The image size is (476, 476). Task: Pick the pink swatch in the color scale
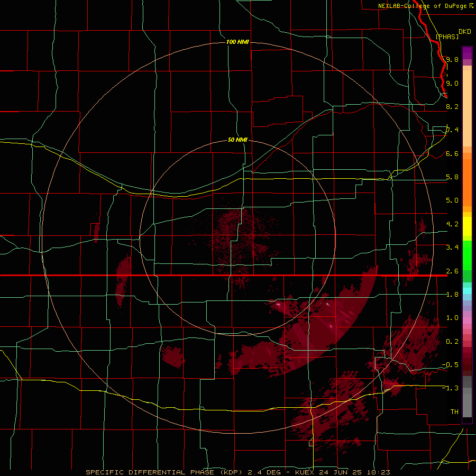467,321
